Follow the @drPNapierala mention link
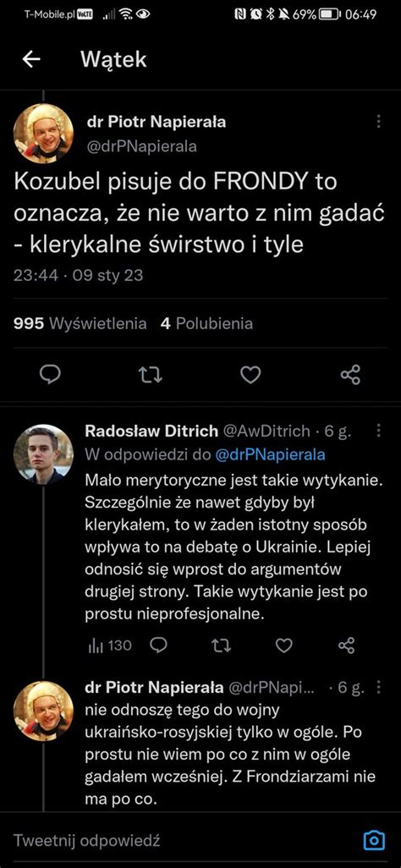Screen dimensions: 401x868 click(x=270, y=454)
